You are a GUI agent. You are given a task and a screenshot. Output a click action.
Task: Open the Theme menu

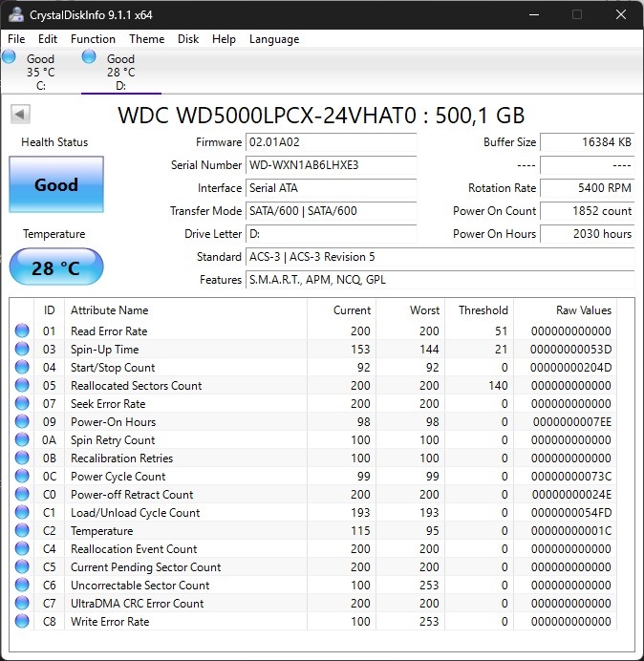coord(146,39)
